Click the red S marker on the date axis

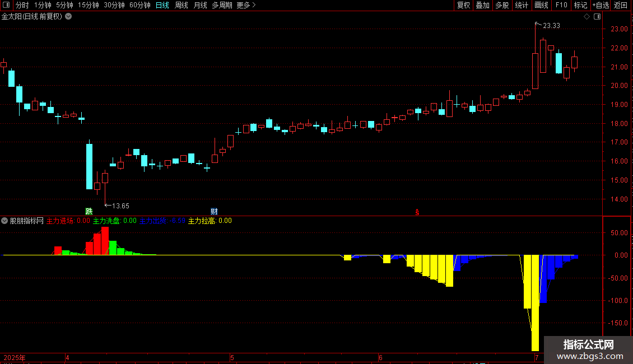pos(417,212)
